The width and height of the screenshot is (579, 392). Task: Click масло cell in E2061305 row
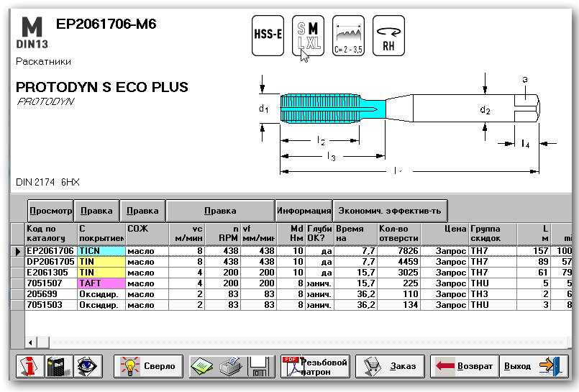point(147,273)
